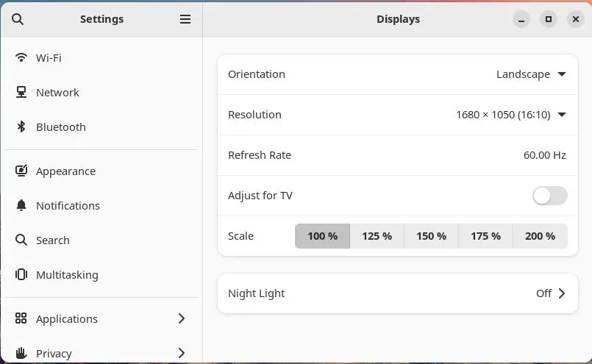Click the Bluetooth icon in sidebar
Image resolution: width=592 pixels, height=364 pixels.
21,126
